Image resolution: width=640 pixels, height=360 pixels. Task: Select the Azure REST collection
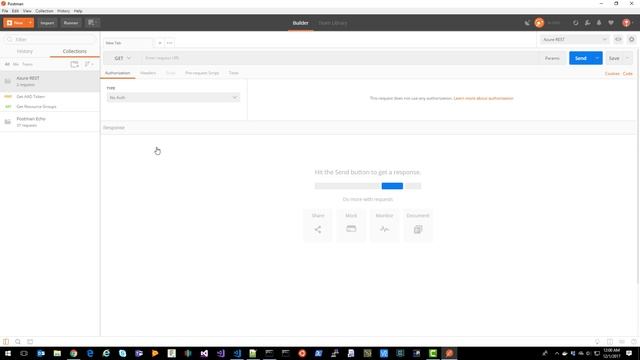pyautogui.click(x=50, y=81)
